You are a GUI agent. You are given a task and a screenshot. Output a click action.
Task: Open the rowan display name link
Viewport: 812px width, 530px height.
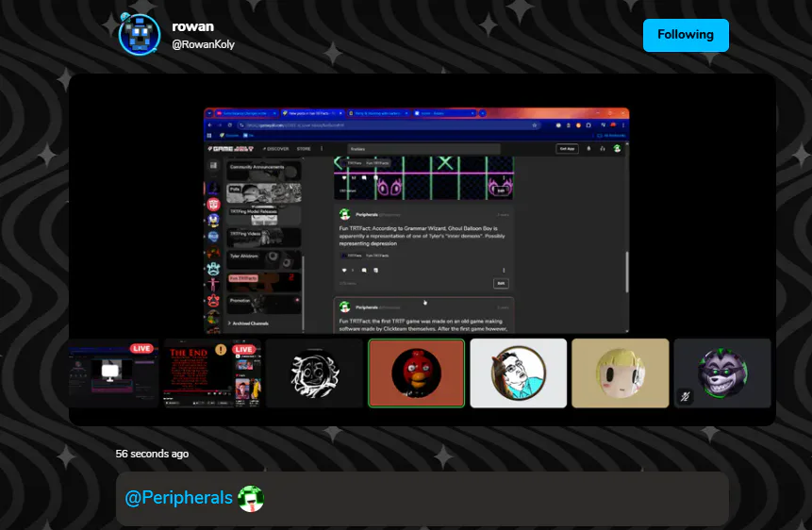[192, 26]
